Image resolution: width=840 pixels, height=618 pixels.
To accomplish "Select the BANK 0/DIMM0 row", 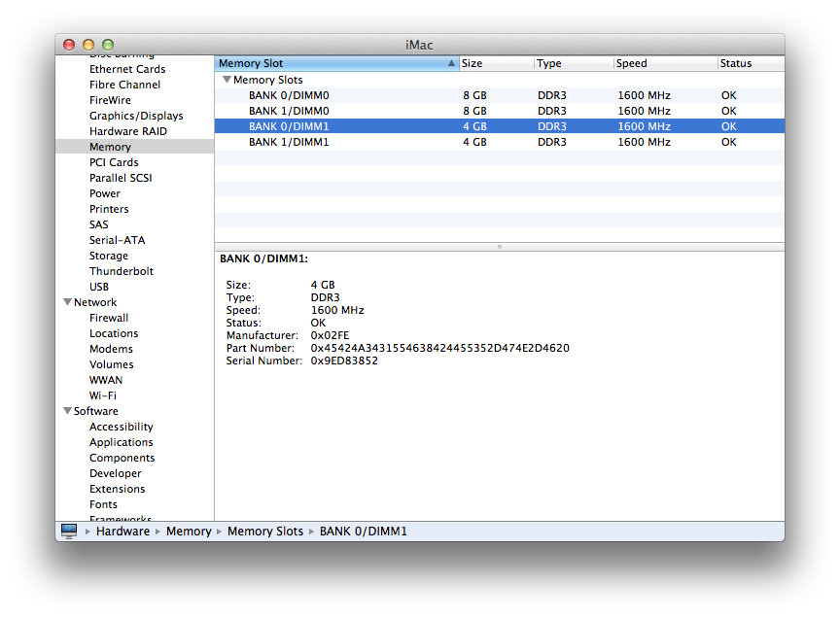I will (x=500, y=95).
